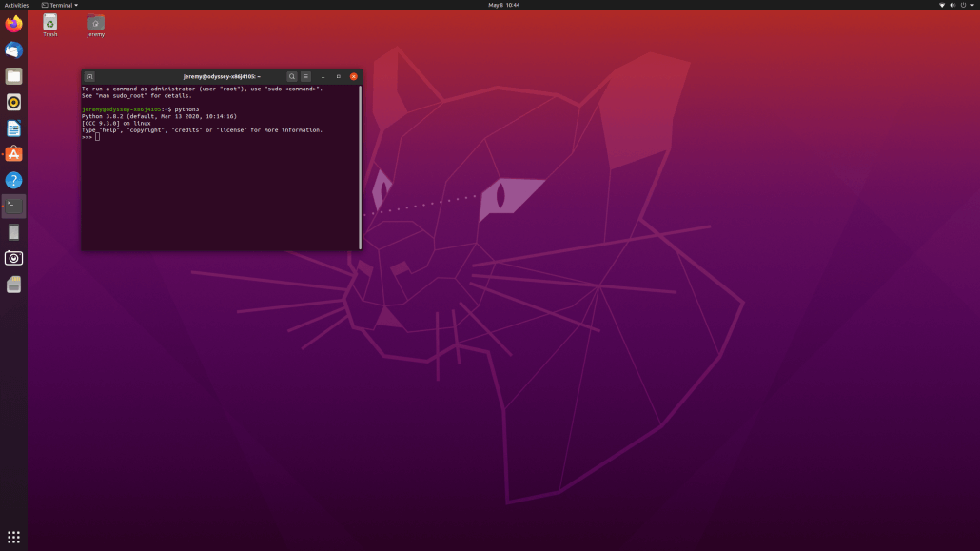Open the system status dropdown arrow
The width and height of the screenshot is (980, 551).
pyautogui.click(x=973, y=5)
